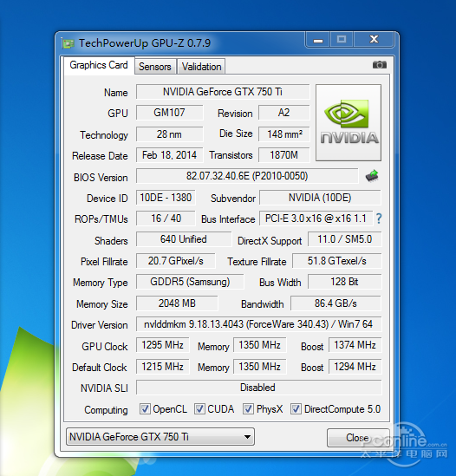
Task: Click the Memory Size field 2048 MB
Action: click(177, 303)
